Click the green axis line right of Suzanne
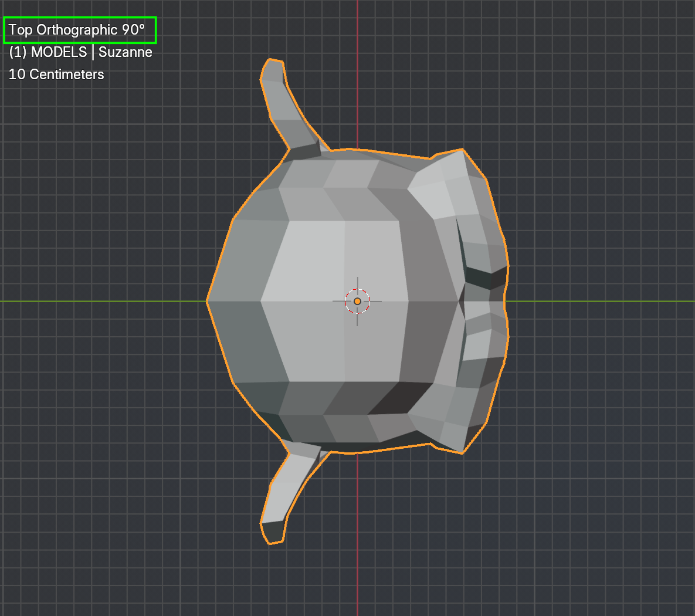Viewport: 695px width, 616px height. (x=598, y=301)
